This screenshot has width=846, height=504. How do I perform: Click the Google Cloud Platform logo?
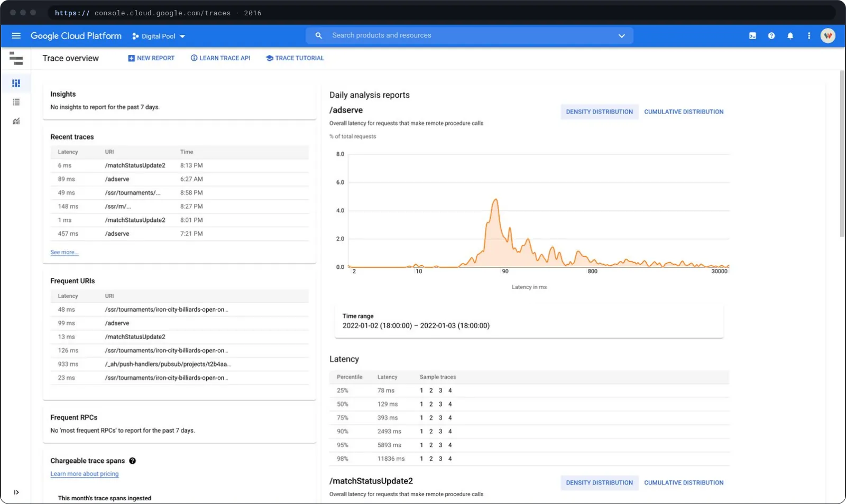(76, 36)
